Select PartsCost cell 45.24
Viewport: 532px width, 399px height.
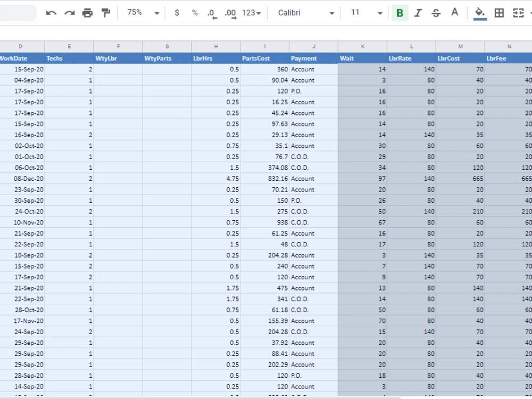(x=264, y=113)
